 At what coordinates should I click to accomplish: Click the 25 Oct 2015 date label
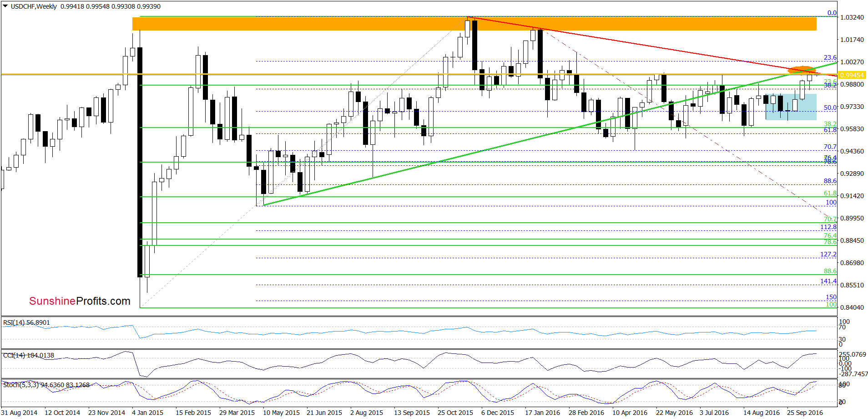click(x=455, y=413)
